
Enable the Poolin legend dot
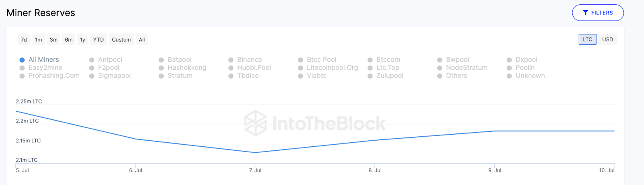tap(509, 68)
